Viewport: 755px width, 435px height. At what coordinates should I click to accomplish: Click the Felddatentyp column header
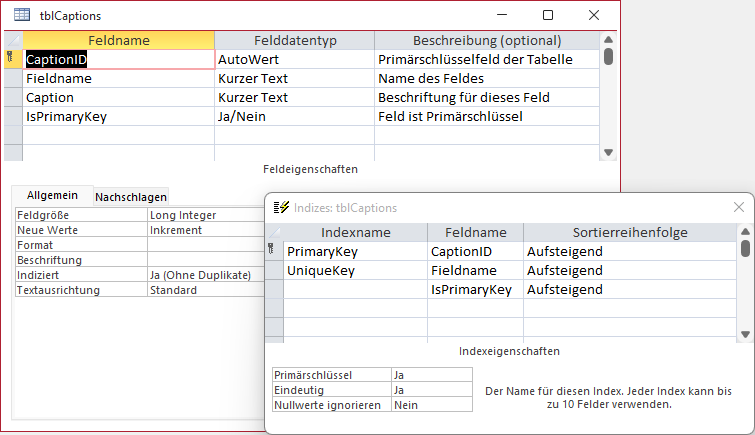(295, 40)
